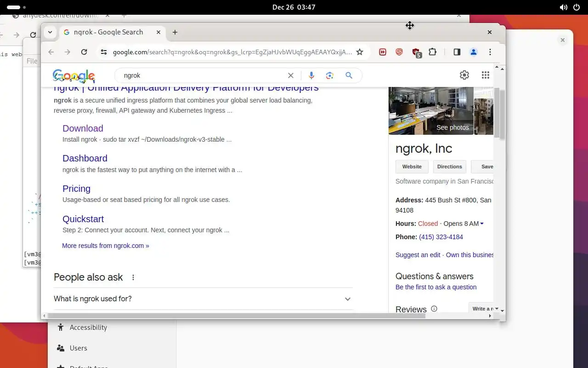
Task: Click the Website button for ngrok, Inc
Action: 412,167
